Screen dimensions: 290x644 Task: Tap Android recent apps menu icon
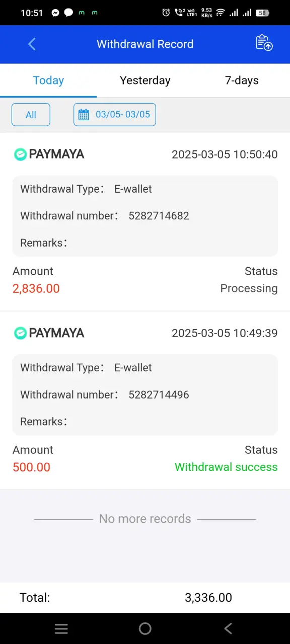click(x=61, y=628)
